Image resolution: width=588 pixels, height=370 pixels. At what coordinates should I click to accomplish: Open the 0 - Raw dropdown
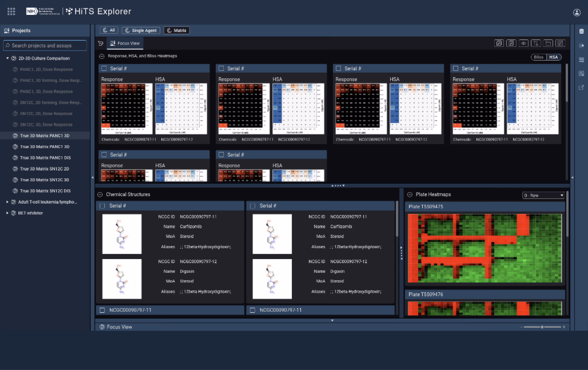pyautogui.click(x=543, y=195)
